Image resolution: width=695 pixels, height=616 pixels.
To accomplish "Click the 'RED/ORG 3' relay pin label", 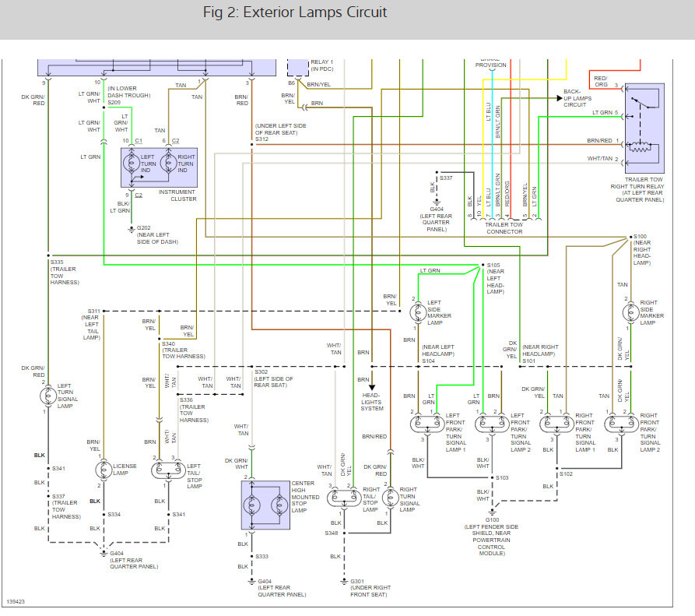I will click(605, 82).
